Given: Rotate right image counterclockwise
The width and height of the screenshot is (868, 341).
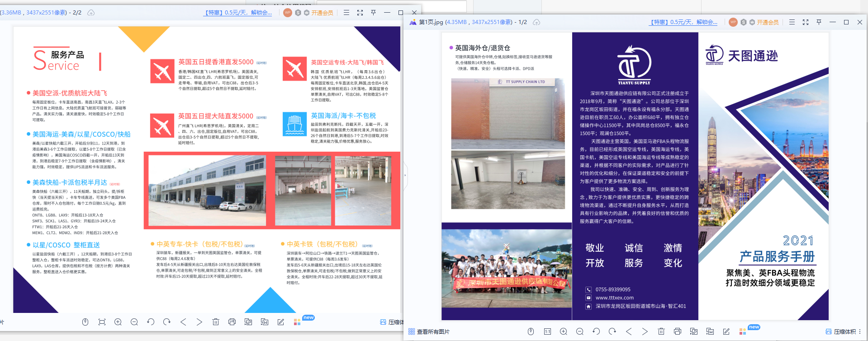Looking at the screenshot, I should [596, 331].
